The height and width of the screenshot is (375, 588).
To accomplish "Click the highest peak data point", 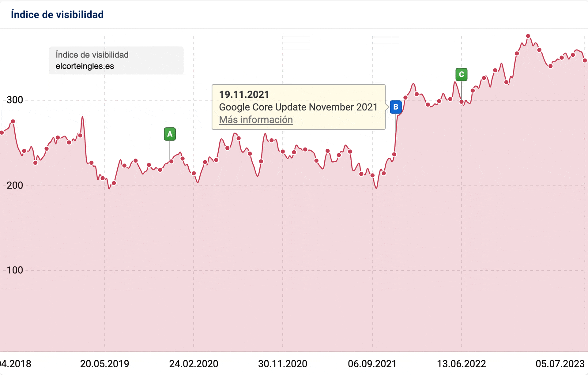I will pos(528,36).
